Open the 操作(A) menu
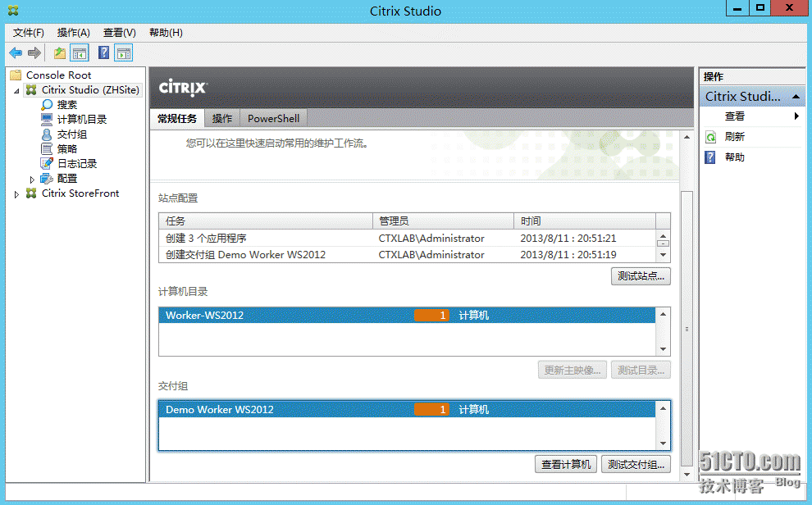Screen dimensions: 812x505 coord(74,33)
